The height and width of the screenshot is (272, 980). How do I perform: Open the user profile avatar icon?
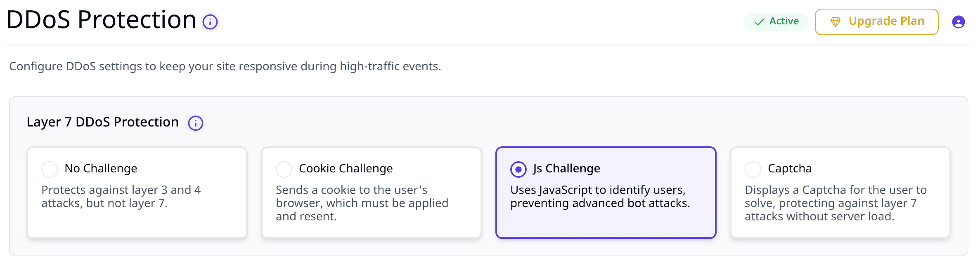(x=959, y=22)
